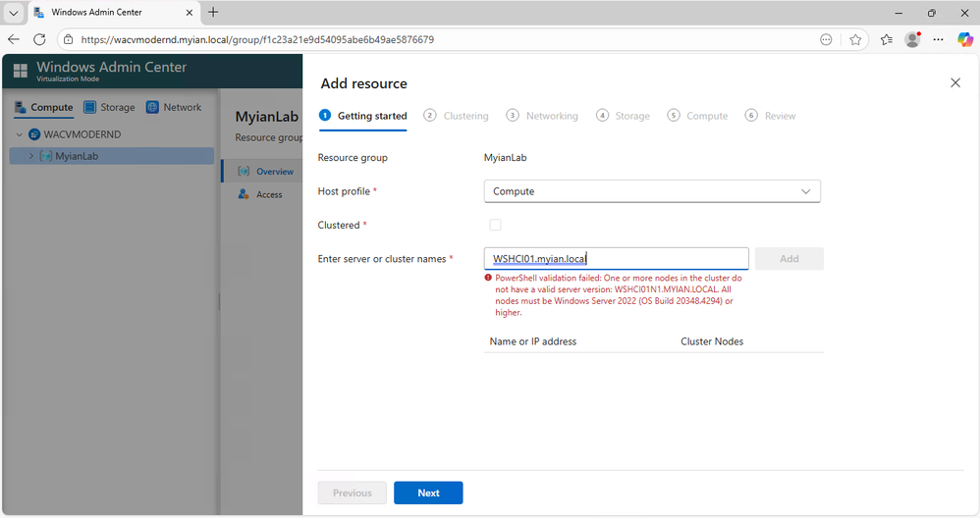Image resolution: width=980 pixels, height=518 pixels.
Task: Click the red validation error icon
Action: pyautogui.click(x=488, y=278)
